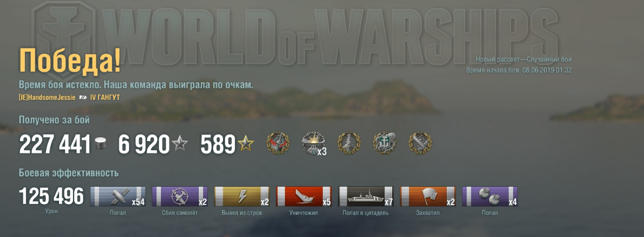Click the ship name IV ГАНГУТ
Screen dimensions: 644x237
tap(105, 98)
